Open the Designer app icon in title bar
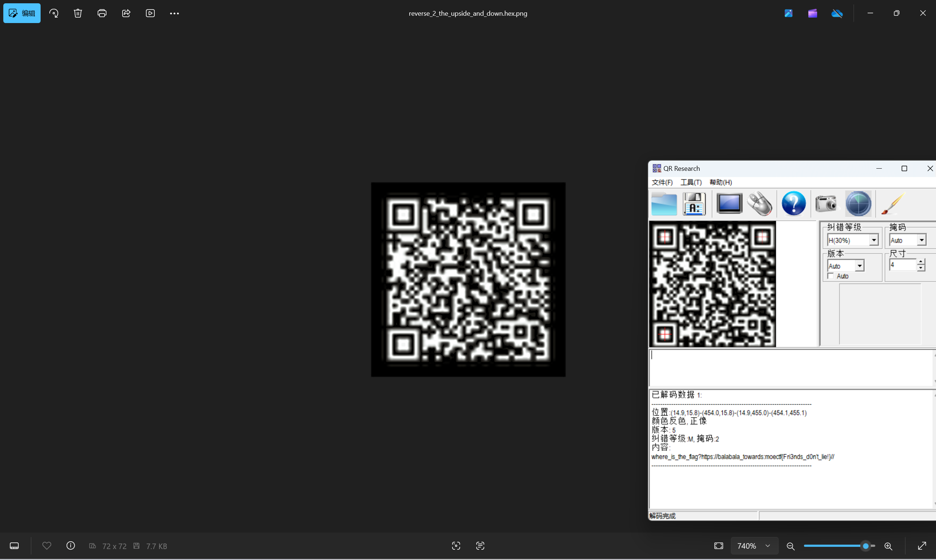The image size is (936, 560). tap(789, 13)
